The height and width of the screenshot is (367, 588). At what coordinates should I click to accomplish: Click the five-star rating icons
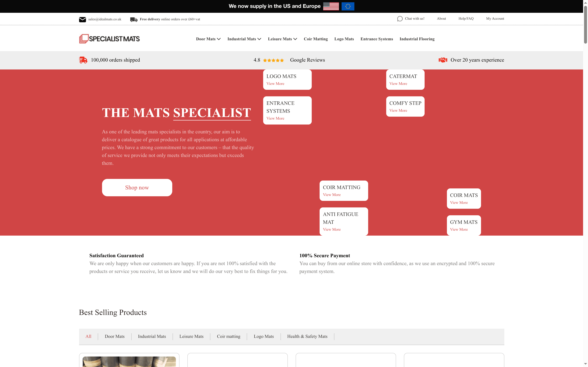[273, 60]
